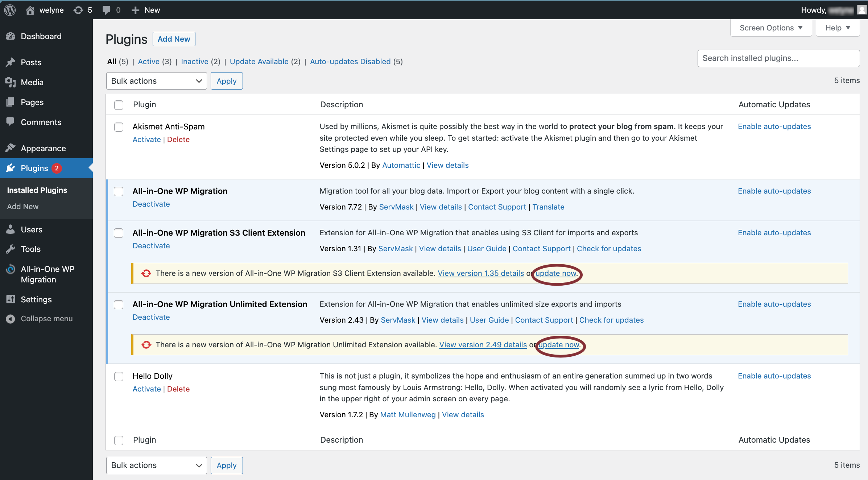This screenshot has width=868, height=480.
Task: View details of Hello Dolly
Action: point(463,415)
